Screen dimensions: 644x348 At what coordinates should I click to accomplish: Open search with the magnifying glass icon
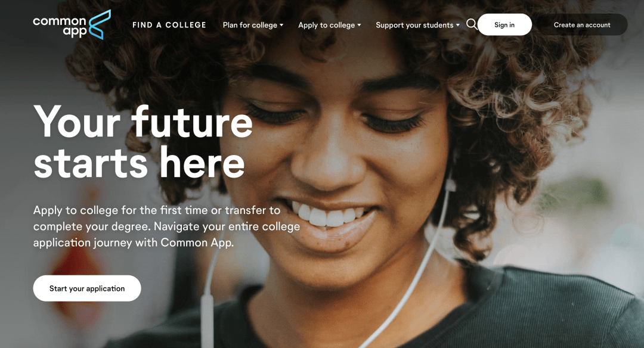point(472,24)
